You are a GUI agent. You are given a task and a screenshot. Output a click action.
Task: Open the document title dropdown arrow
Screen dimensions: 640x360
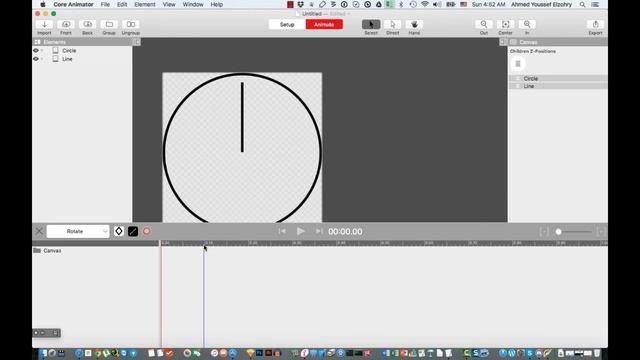pos(349,14)
